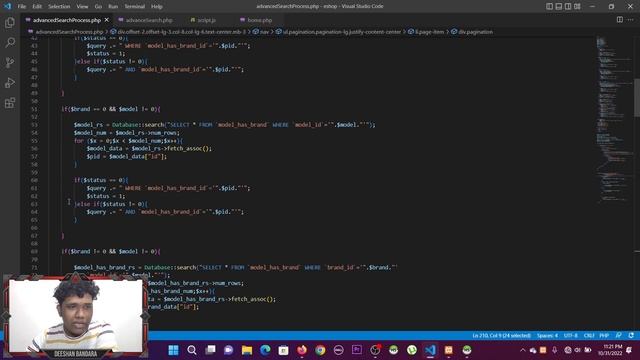Screen dimensions: 640x360
Task: Expand the nav breadcrumb
Action: click(x=264, y=32)
